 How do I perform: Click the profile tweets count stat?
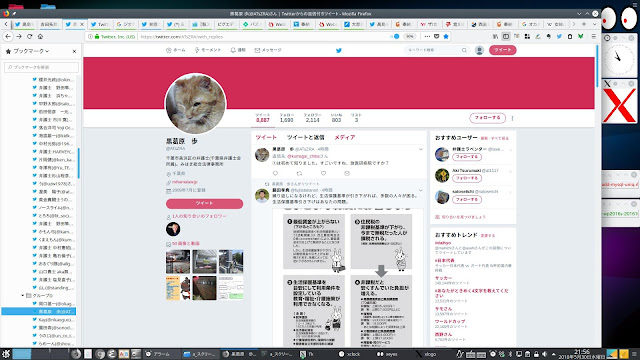pyautogui.click(x=262, y=118)
